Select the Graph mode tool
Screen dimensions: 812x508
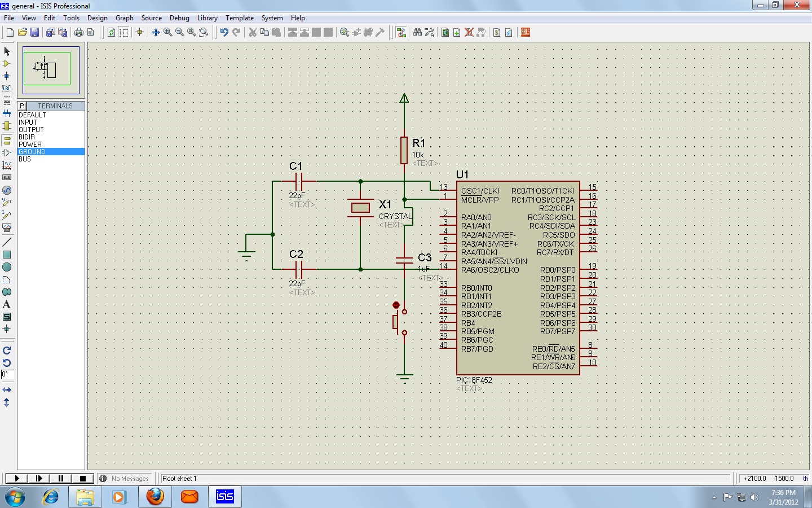(7, 165)
